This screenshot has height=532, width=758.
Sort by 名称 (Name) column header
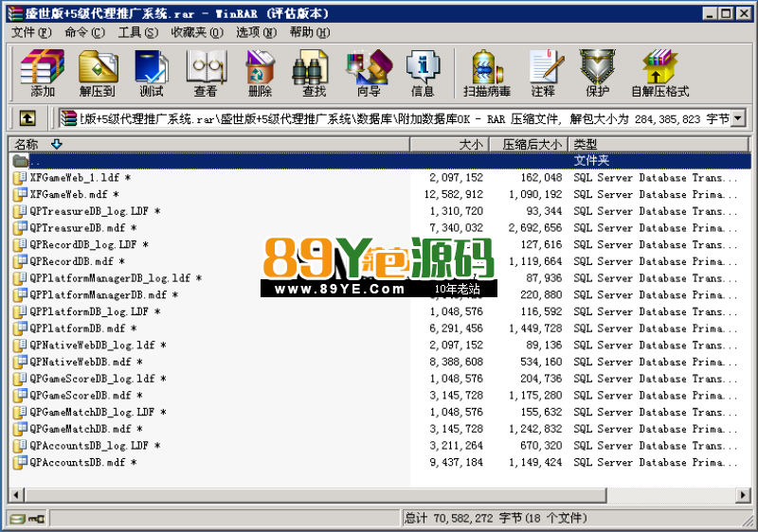(x=208, y=144)
